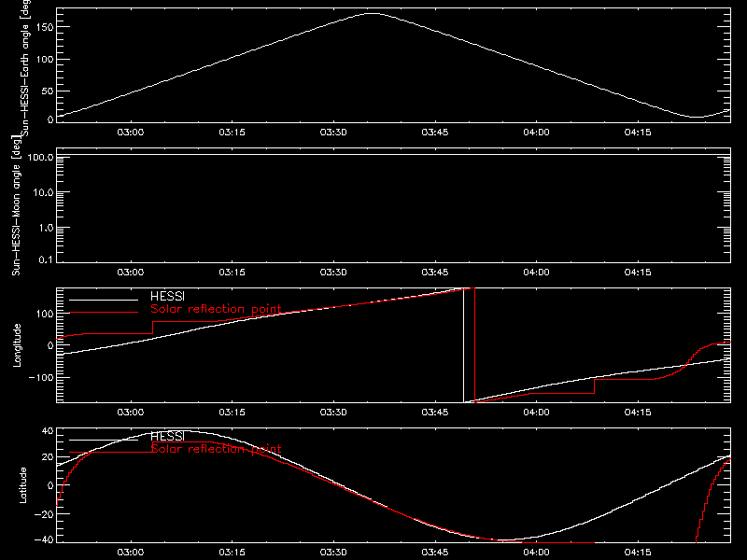
Task: Click 04:15 time label under Moon angle plot
Action: pyautogui.click(x=638, y=273)
